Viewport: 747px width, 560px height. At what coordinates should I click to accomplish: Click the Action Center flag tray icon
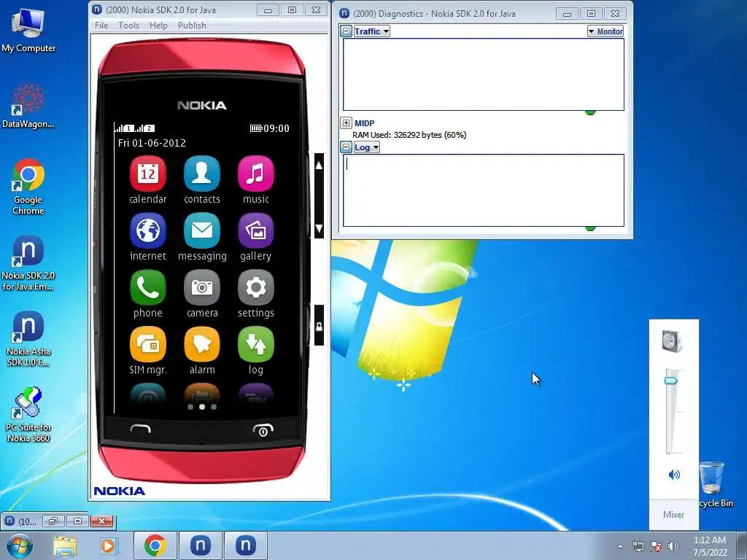tap(656, 546)
